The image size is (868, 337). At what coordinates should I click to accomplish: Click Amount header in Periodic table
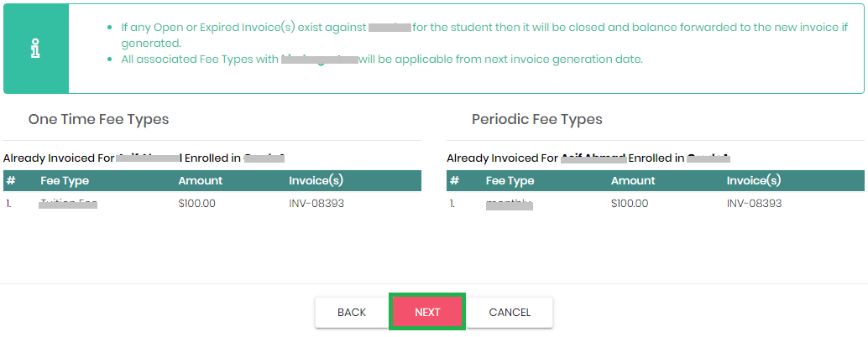pos(633,180)
